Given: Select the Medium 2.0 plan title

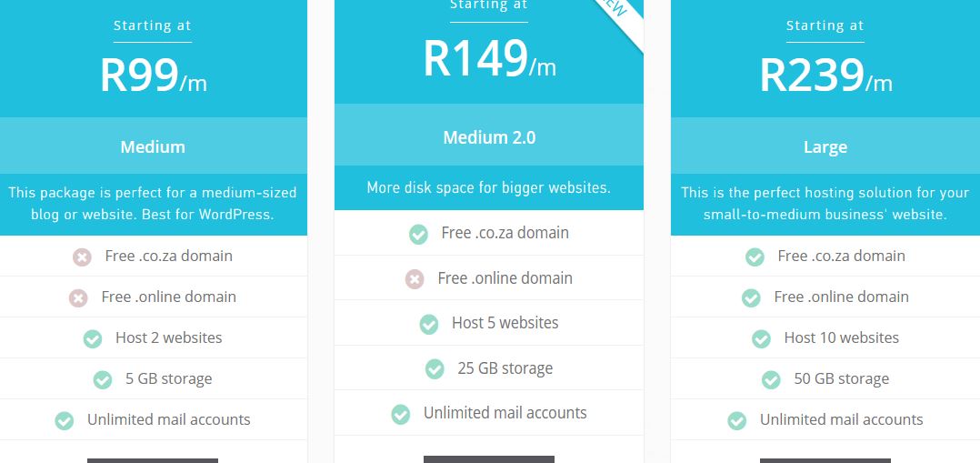Looking at the screenshot, I should (x=489, y=137).
